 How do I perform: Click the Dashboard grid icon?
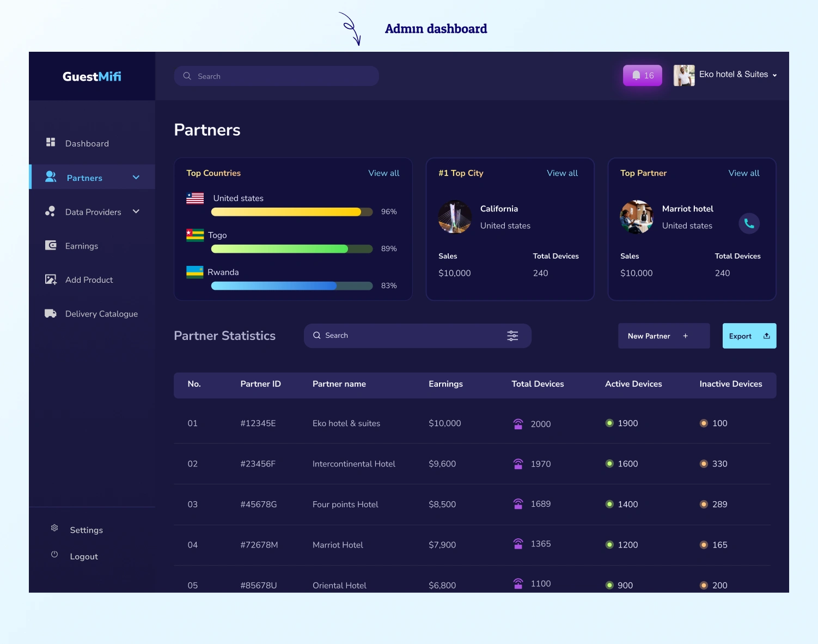(x=51, y=142)
